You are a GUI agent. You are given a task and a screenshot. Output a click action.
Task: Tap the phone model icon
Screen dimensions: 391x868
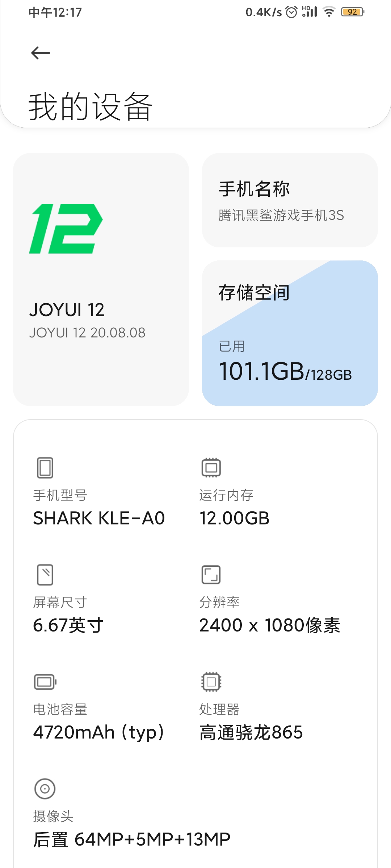(x=45, y=468)
